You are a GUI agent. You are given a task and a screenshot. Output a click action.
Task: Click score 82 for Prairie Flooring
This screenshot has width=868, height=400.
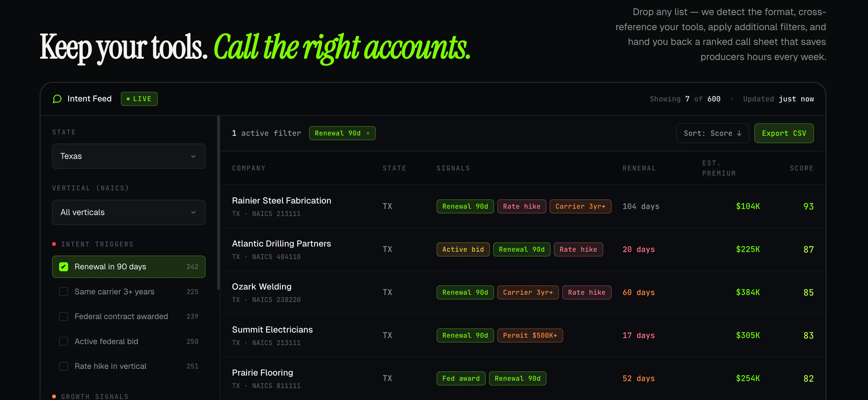point(808,378)
